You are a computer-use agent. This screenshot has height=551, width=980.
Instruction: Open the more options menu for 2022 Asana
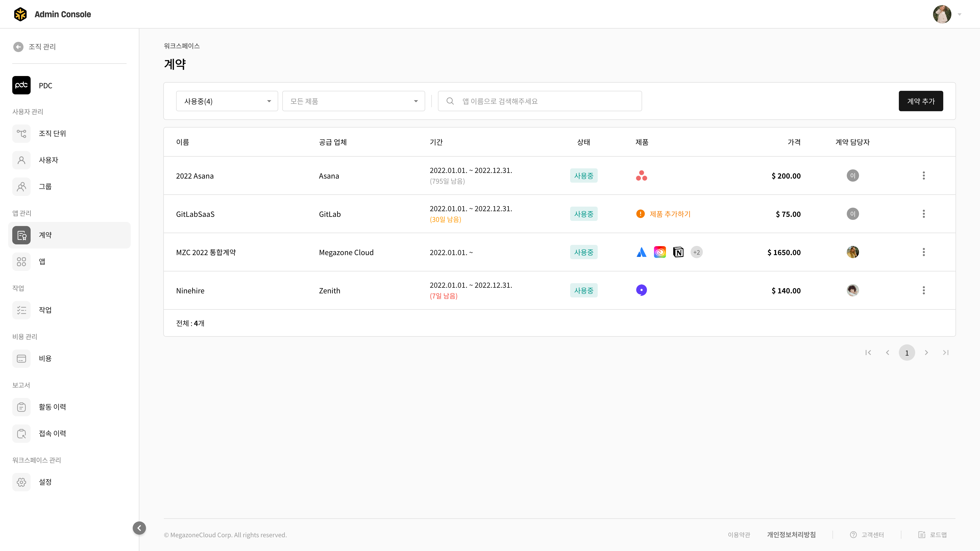point(924,176)
